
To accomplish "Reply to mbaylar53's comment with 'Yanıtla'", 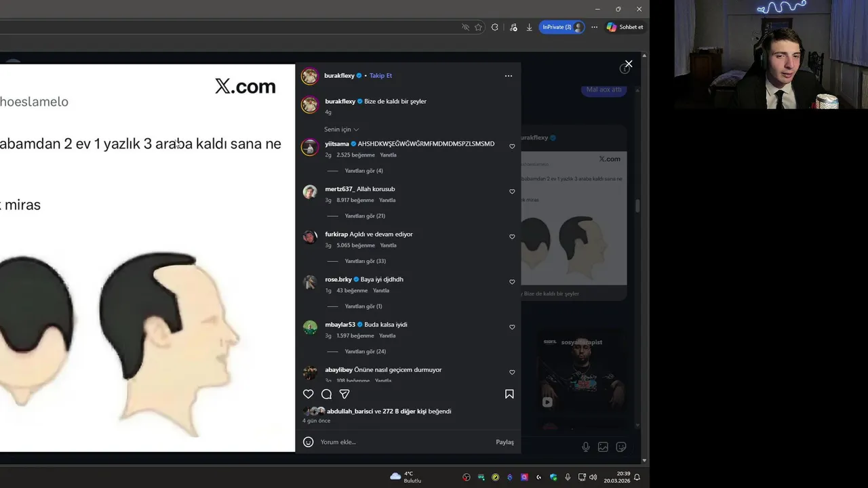I will pyautogui.click(x=387, y=336).
